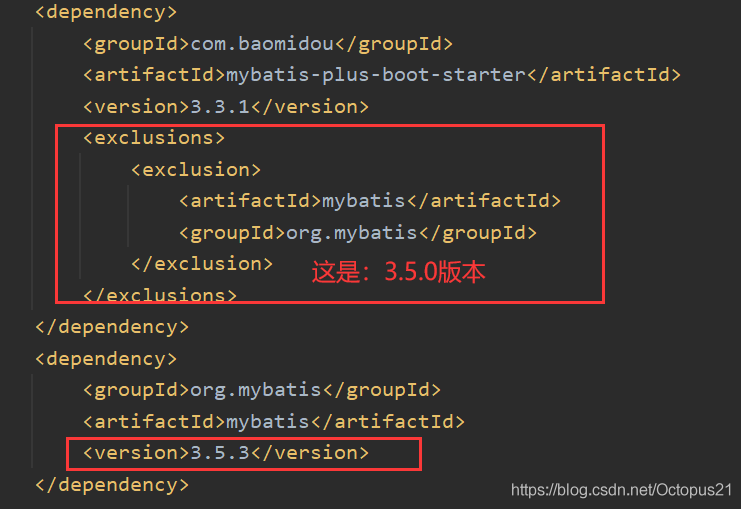Click the 3.5.3 version number

point(222,453)
